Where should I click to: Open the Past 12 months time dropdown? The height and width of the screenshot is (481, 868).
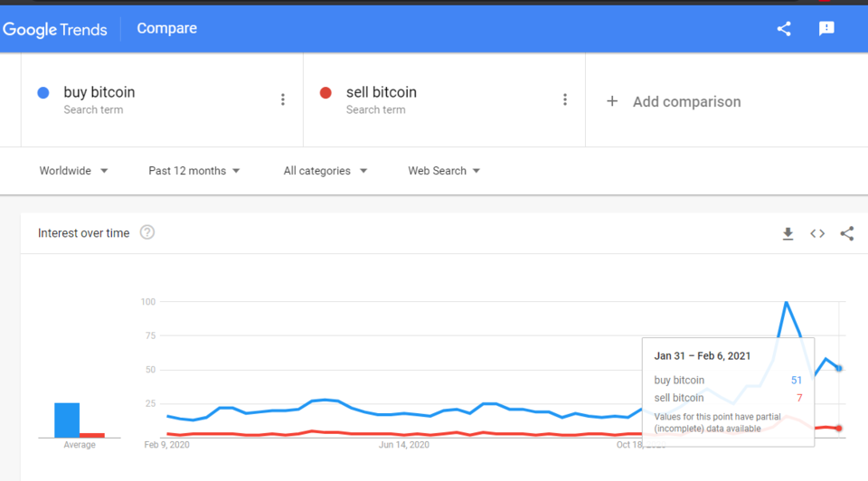click(x=193, y=171)
